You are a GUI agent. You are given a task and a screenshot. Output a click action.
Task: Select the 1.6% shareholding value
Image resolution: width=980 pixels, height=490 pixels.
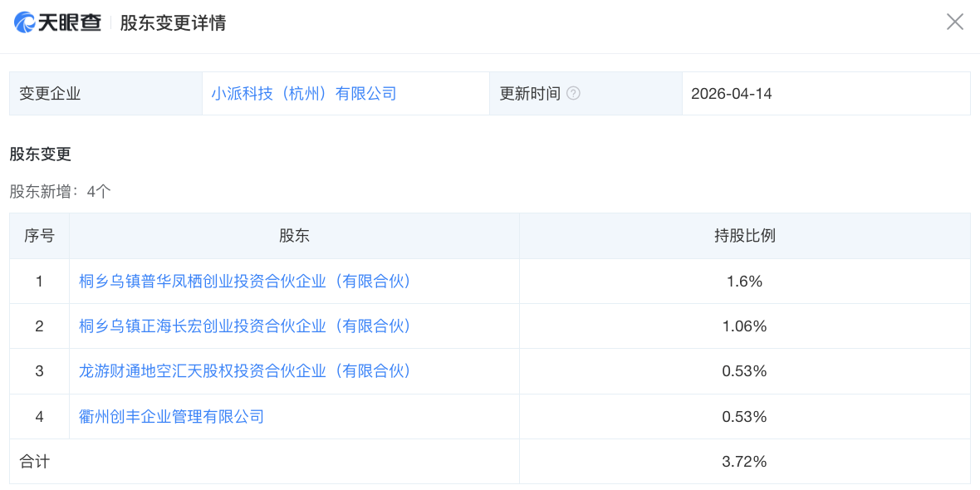[747, 281]
